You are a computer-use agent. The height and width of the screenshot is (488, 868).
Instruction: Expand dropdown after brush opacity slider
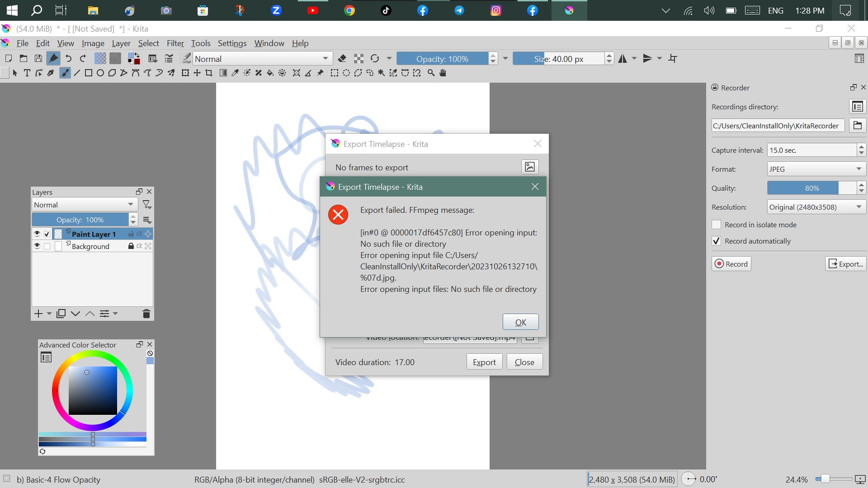coord(505,58)
